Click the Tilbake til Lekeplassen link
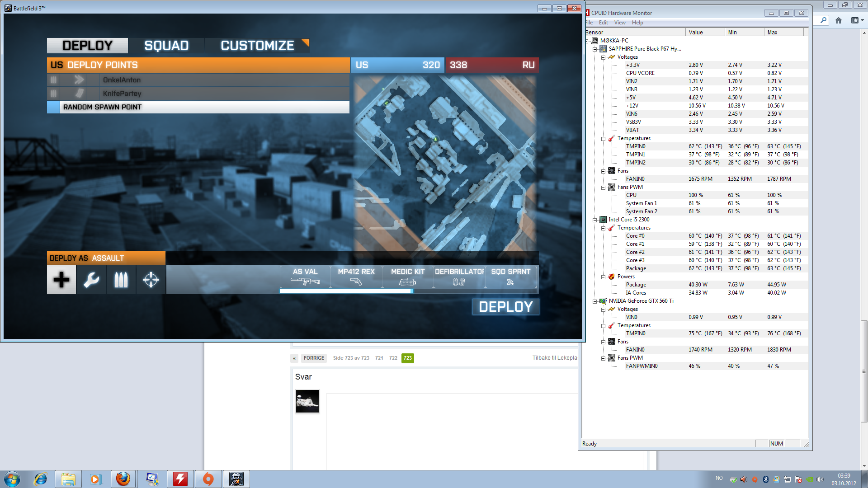Image resolution: width=868 pixels, height=488 pixels. 555,358
